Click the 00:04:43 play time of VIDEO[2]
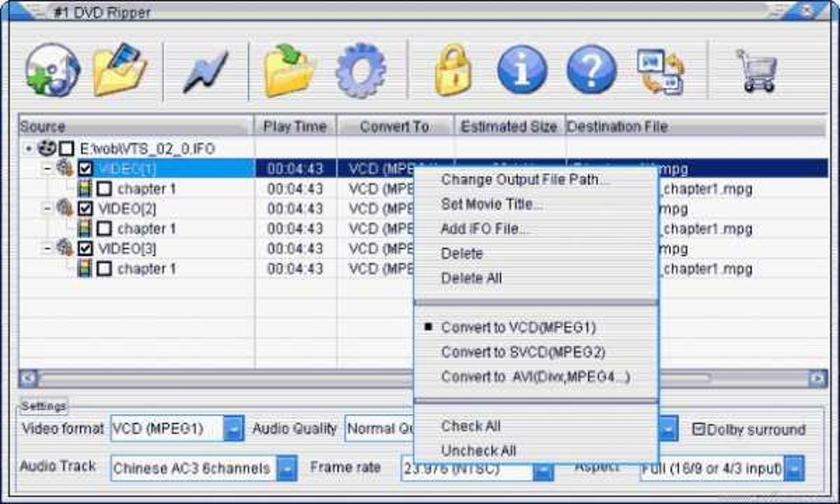Image resolution: width=840 pixels, height=504 pixels. click(x=295, y=208)
